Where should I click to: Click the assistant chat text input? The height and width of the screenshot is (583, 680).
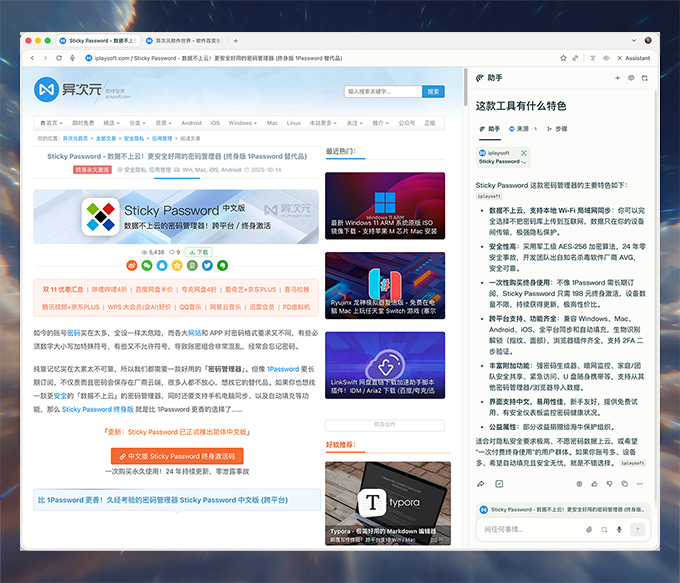coord(531,529)
